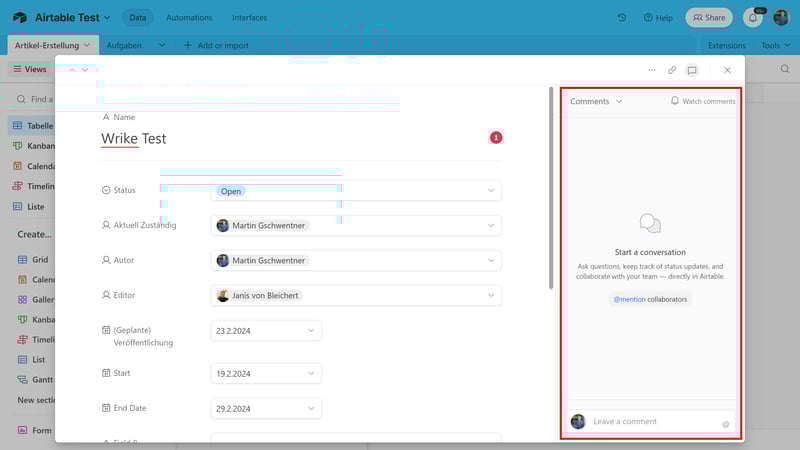Click the @mention collaborators chip
The height and width of the screenshot is (450, 800).
click(x=650, y=299)
